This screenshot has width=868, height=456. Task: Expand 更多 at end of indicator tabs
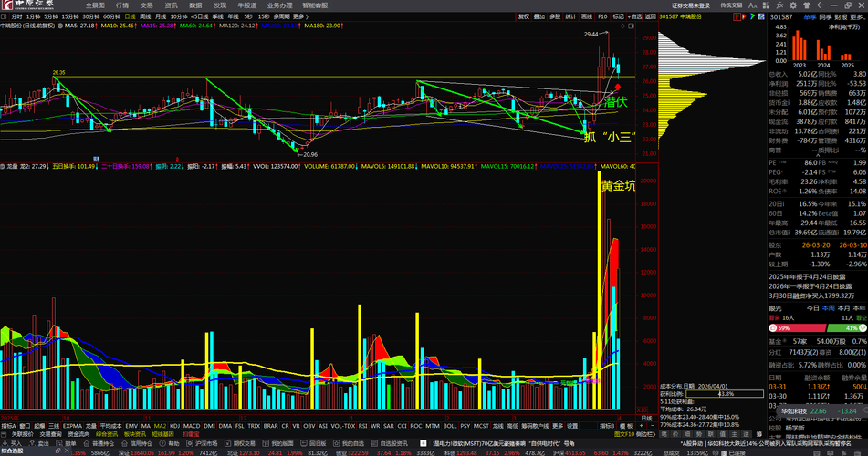click(558, 426)
